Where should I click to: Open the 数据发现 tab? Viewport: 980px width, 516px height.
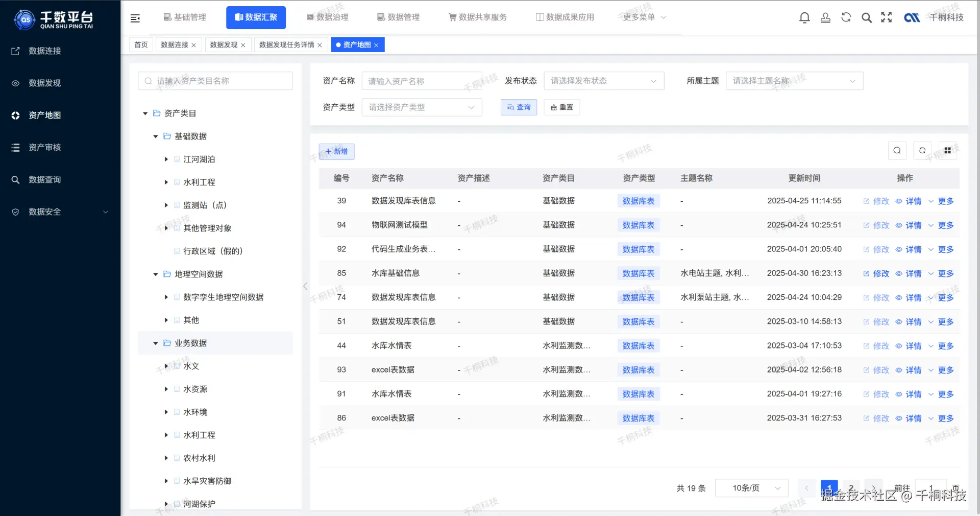coord(224,44)
